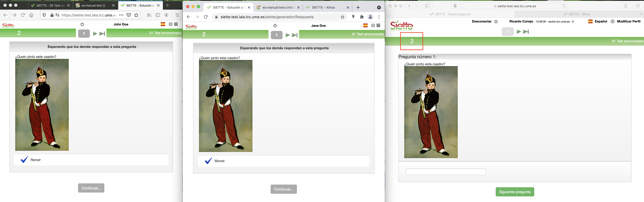This screenshot has width=644, height=202.
Task: Open settings gear in Jane Doe window
Action: (373, 26)
